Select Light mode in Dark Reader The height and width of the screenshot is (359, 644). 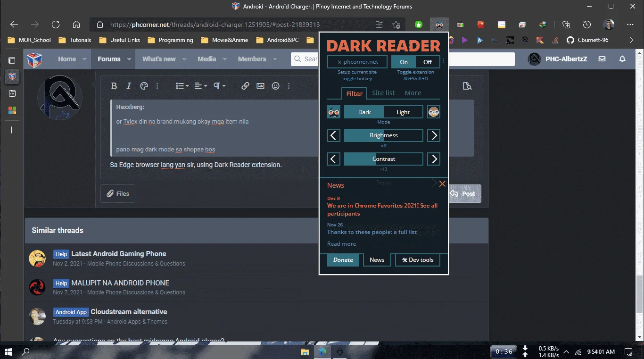pyautogui.click(x=403, y=112)
